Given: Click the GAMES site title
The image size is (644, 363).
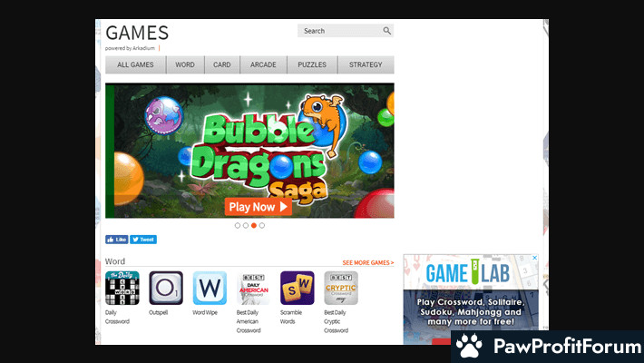Looking at the screenshot, I should point(137,33).
